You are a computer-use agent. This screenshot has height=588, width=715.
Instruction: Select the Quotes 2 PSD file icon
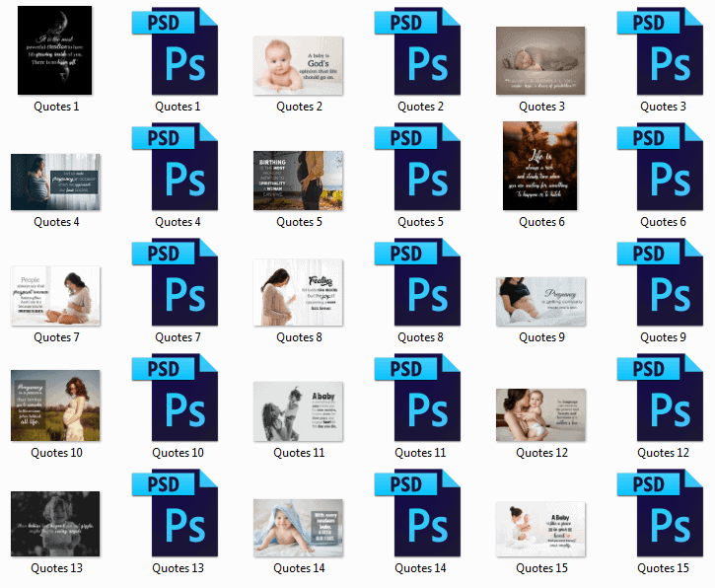tap(418, 50)
